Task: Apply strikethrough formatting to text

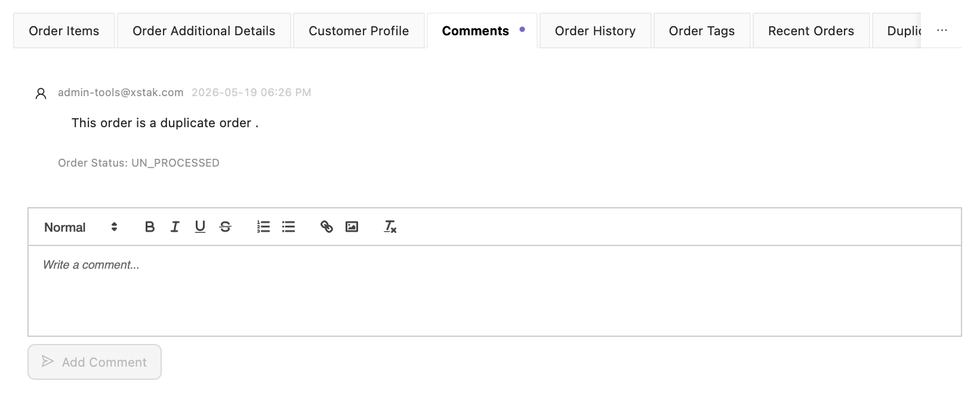Action: tap(225, 227)
